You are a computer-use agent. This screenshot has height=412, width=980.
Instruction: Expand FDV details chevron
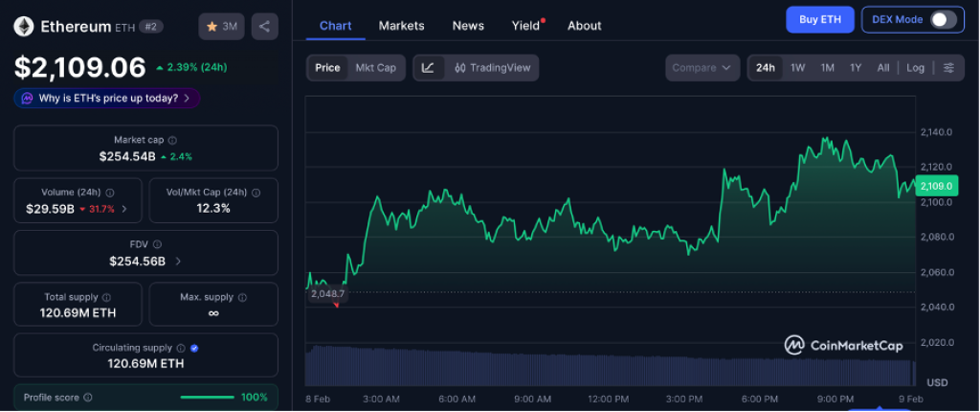(x=178, y=261)
